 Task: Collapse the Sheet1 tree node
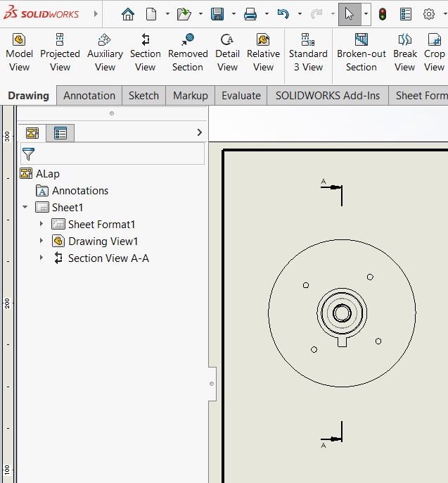25,207
